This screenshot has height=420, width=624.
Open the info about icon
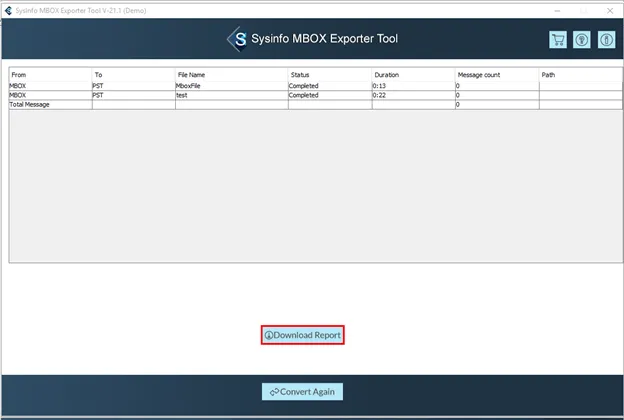606,40
